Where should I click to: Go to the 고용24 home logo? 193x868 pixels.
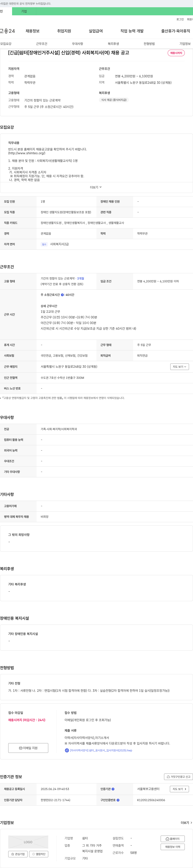point(7,31)
